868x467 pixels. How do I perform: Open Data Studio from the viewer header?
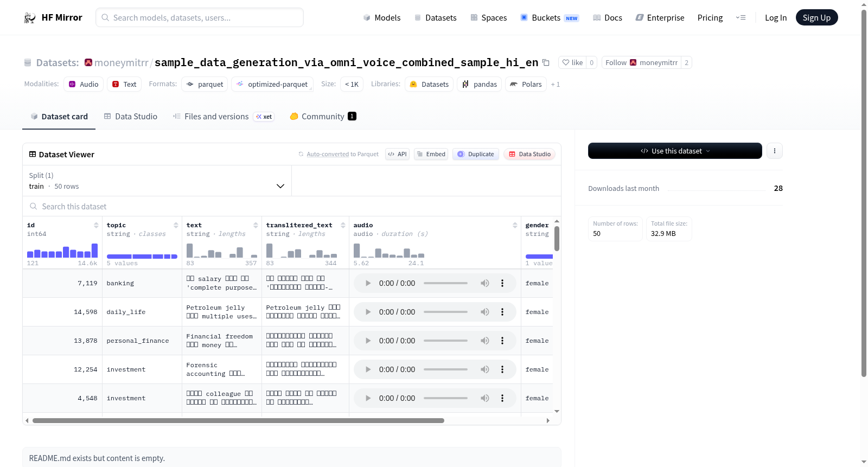[529, 154]
